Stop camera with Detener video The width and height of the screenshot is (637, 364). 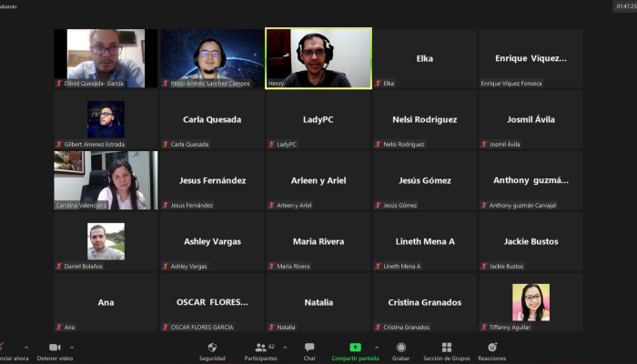pyautogui.click(x=54, y=350)
